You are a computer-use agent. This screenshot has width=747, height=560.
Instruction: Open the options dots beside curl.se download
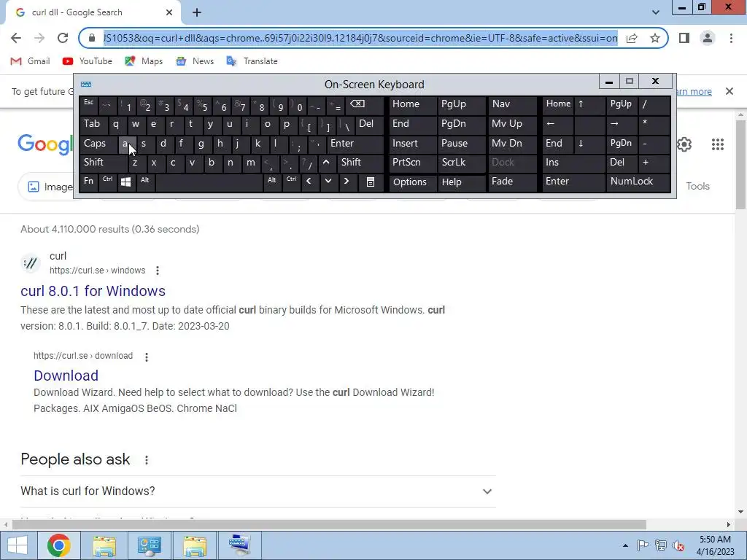click(146, 357)
